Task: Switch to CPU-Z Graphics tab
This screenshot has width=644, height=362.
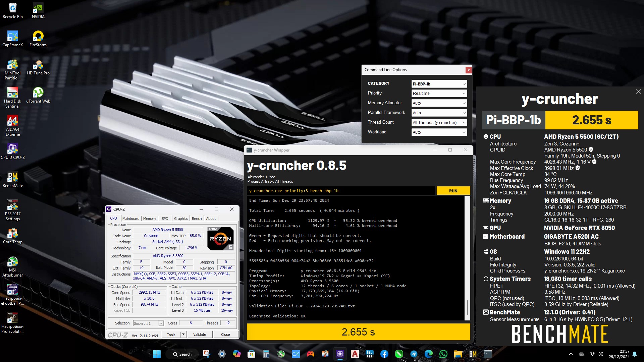Action: coord(181,219)
